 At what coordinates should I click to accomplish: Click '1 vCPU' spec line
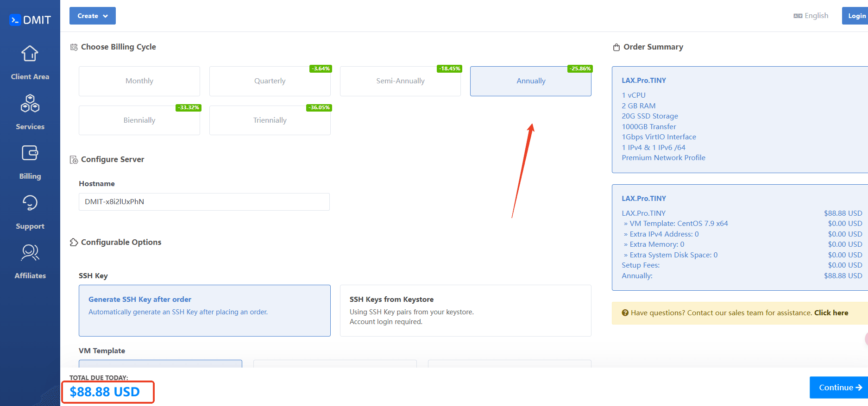click(633, 95)
